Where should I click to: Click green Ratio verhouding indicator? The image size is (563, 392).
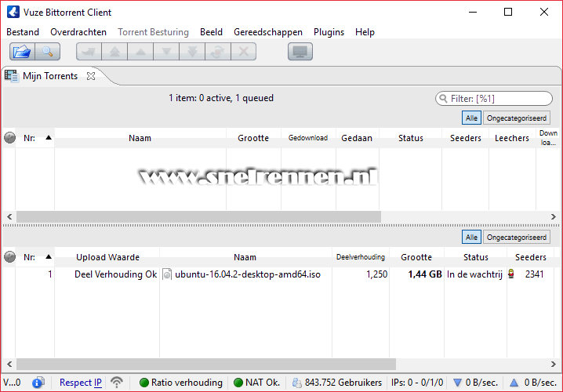144,383
